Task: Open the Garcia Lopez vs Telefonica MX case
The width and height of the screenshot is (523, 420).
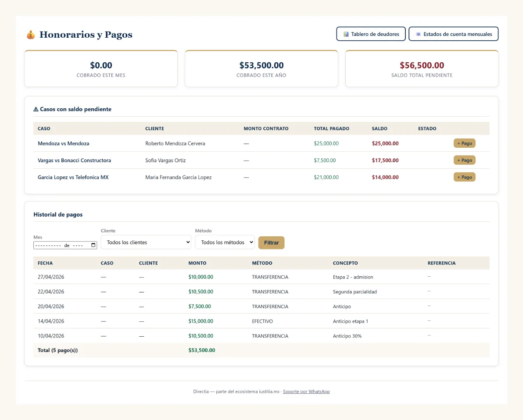Action: coord(73,177)
